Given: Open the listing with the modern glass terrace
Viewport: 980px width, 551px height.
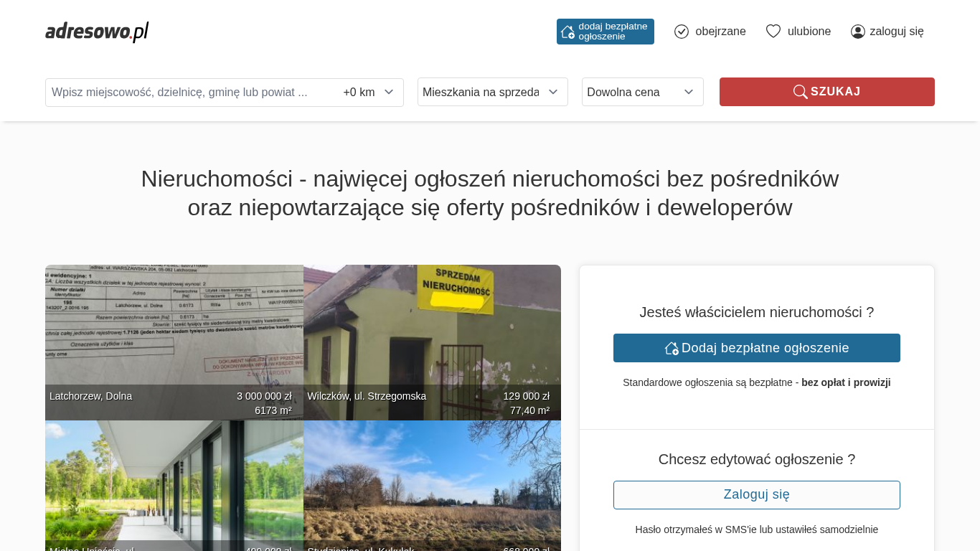Looking at the screenshot, I should pos(174,484).
